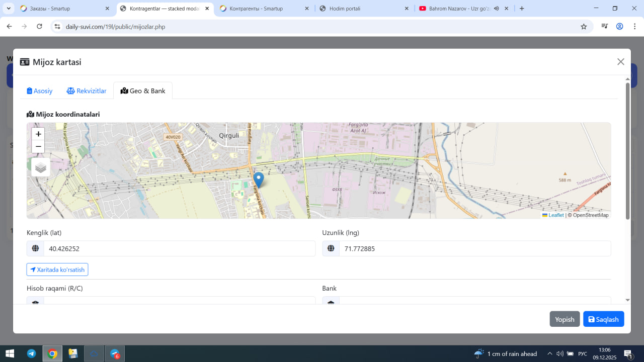The width and height of the screenshot is (644, 362).
Task: Switch to the Rekvizitlar tab
Action: tap(87, 91)
